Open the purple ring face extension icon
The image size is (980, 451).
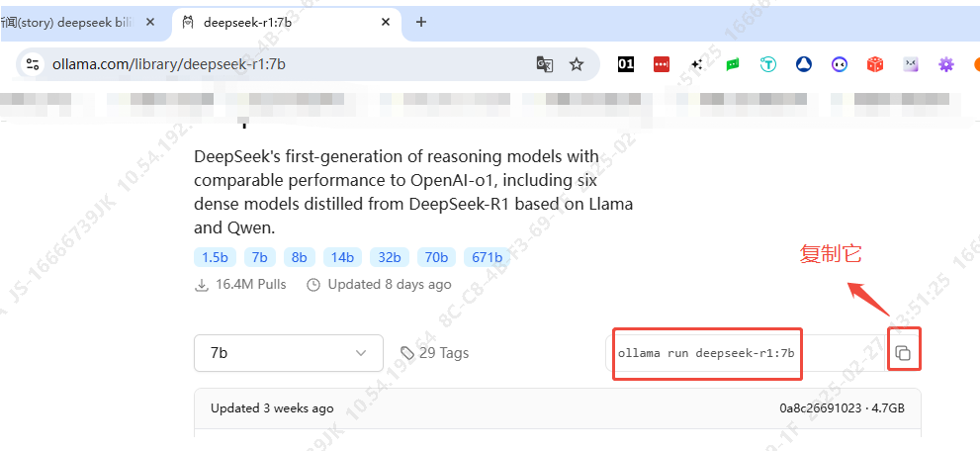pos(840,63)
